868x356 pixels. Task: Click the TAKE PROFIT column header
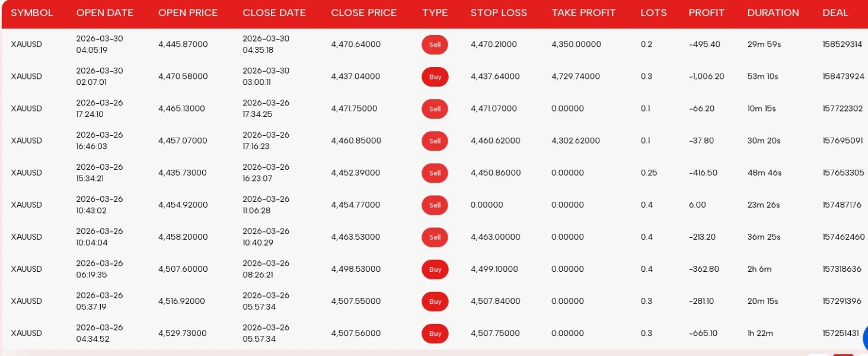[x=583, y=12]
